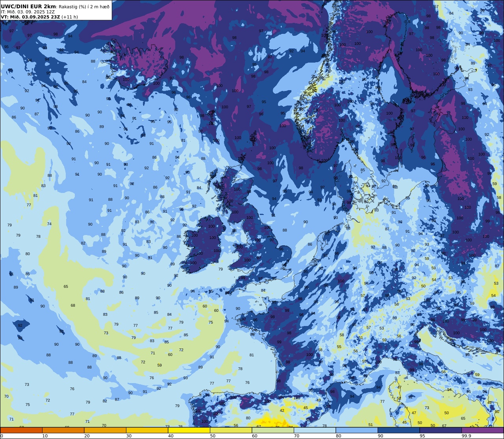Click the 10–20 orange legend swatch
504x439 pixels.
coord(63,430)
